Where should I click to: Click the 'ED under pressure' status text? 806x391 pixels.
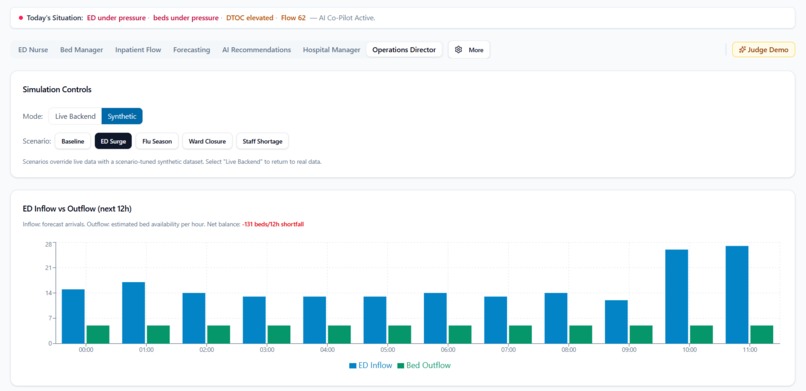pyautogui.click(x=116, y=18)
